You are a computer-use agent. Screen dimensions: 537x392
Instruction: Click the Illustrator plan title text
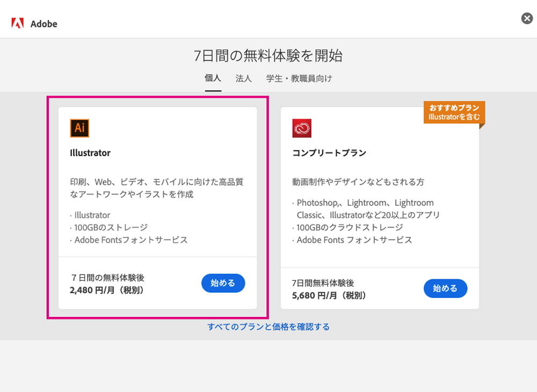click(90, 153)
